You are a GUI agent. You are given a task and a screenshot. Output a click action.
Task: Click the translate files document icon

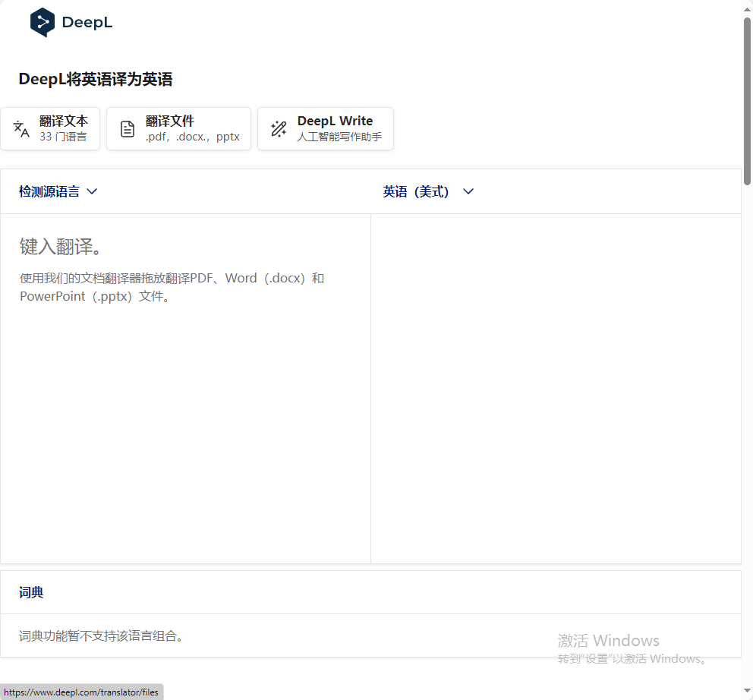(x=128, y=129)
